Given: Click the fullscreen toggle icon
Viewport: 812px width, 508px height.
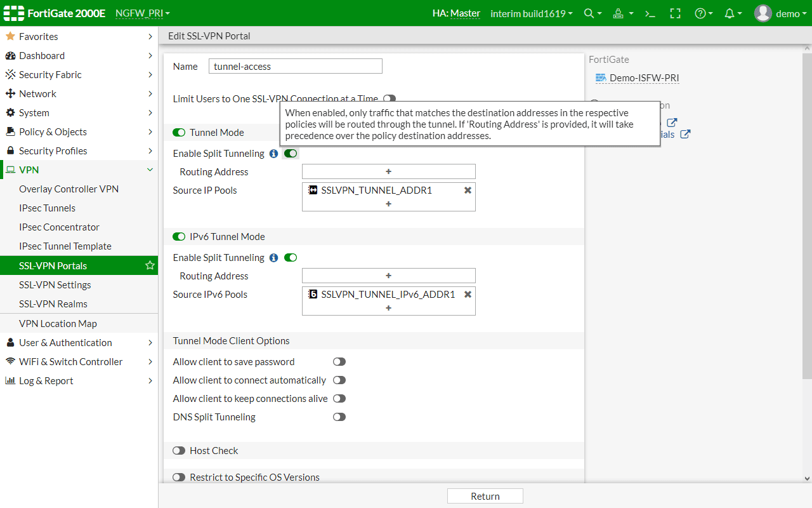Looking at the screenshot, I should pyautogui.click(x=675, y=13).
